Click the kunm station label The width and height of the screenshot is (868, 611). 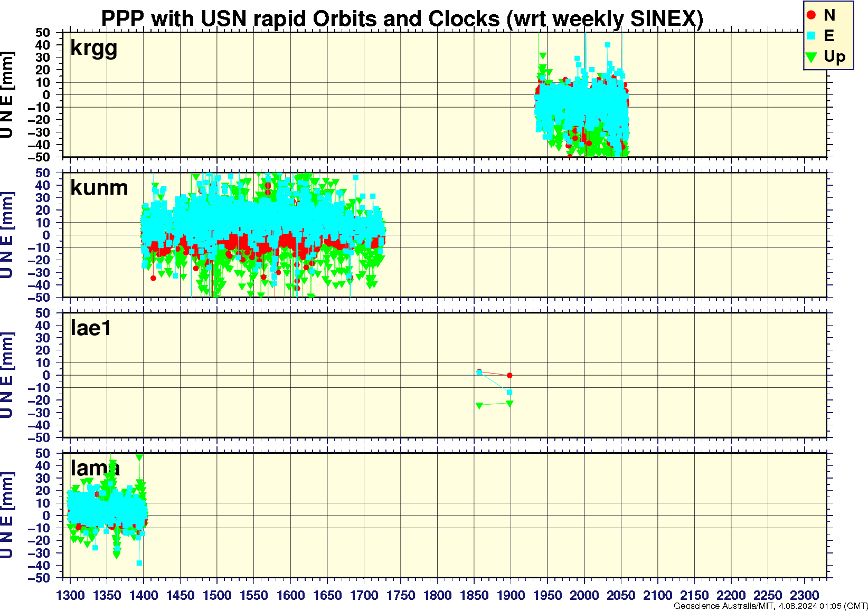[99, 188]
